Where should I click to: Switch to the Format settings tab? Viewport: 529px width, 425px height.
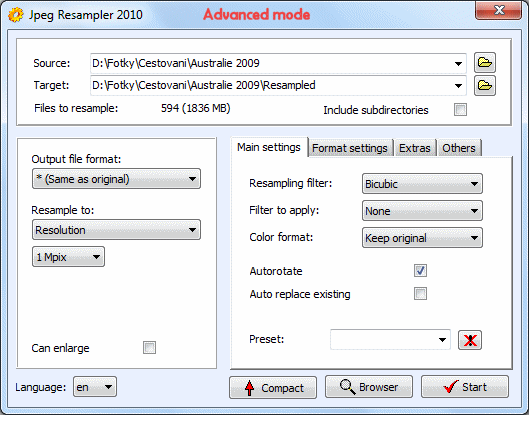click(350, 148)
